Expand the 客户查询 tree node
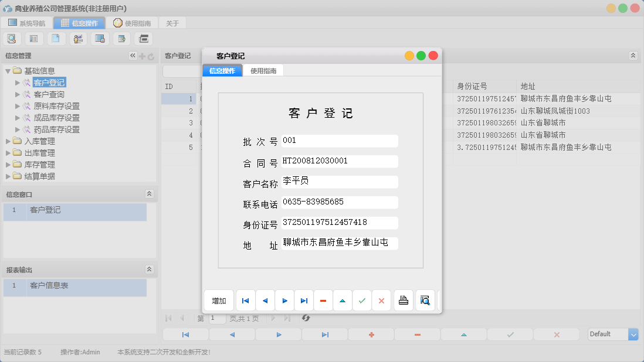644x362 pixels. (x=18, y=94)
